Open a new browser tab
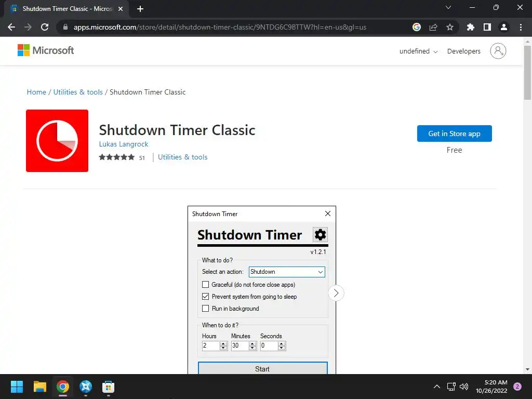Image resolution: width=532 pixels, height=399 pixels. (140, 9)
